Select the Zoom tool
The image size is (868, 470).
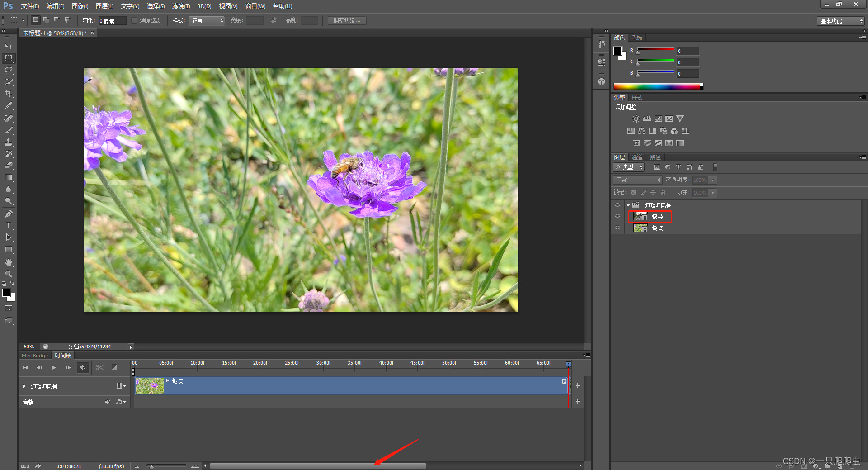pyautogui.click(x=9, y=274)
